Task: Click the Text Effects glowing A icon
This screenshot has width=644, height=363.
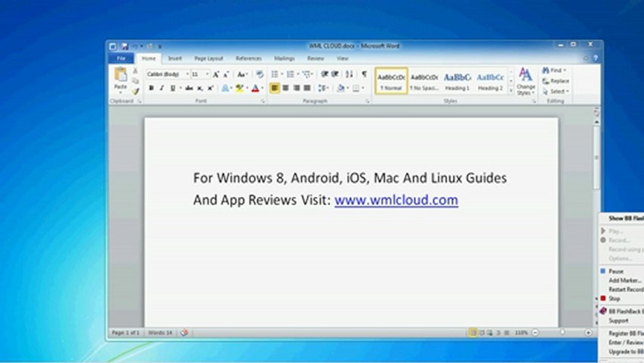Action: click(225, 88)
